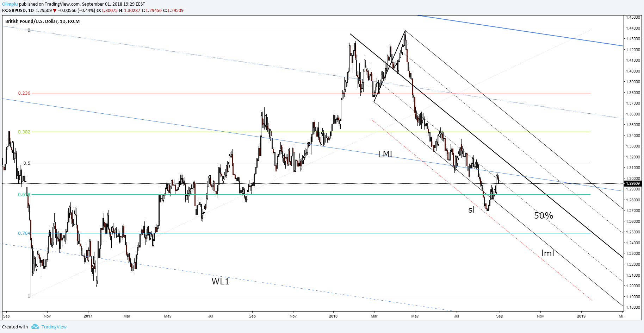Select the sl annotation text
Viewport: 644px width, 333px height.
point(471,210)
